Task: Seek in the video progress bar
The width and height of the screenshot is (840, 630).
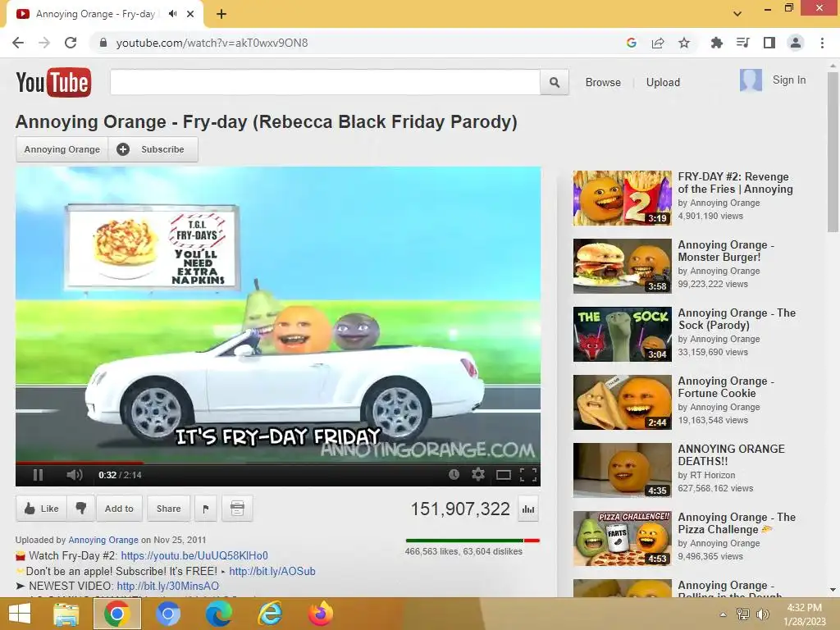Action: (277, 462)
